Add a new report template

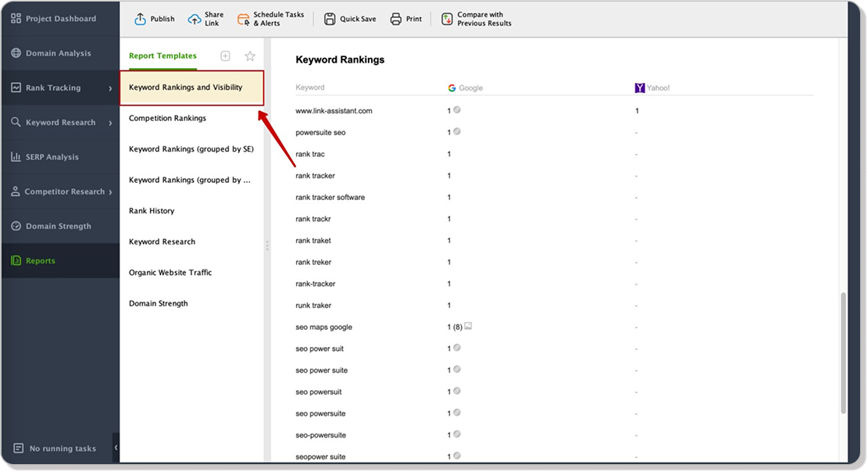(x=225, y=56)
